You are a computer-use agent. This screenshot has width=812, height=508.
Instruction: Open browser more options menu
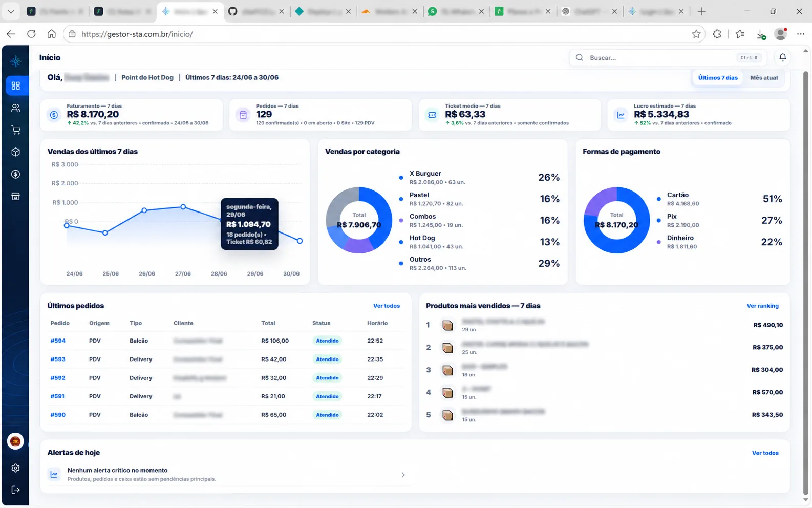point(801,34)
